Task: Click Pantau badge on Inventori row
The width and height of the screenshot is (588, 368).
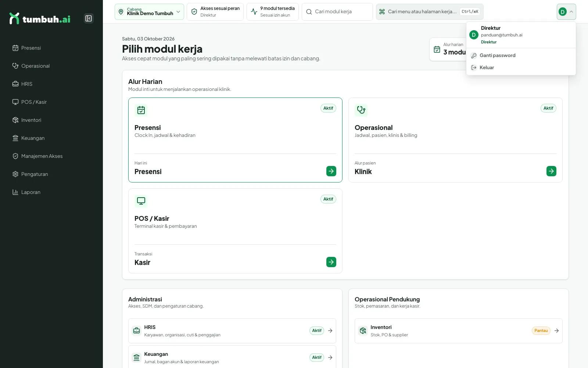Action: (x=541, y=331)
